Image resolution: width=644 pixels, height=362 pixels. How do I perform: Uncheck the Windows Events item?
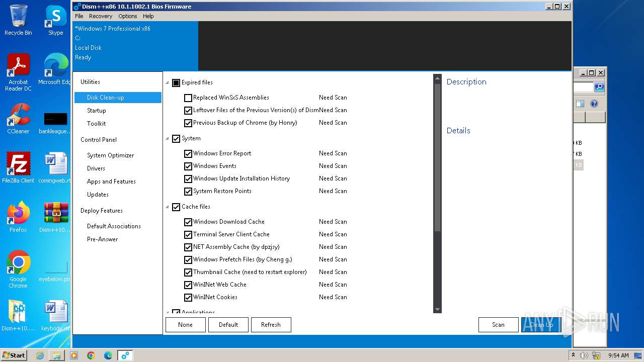[x=188, y=166]
